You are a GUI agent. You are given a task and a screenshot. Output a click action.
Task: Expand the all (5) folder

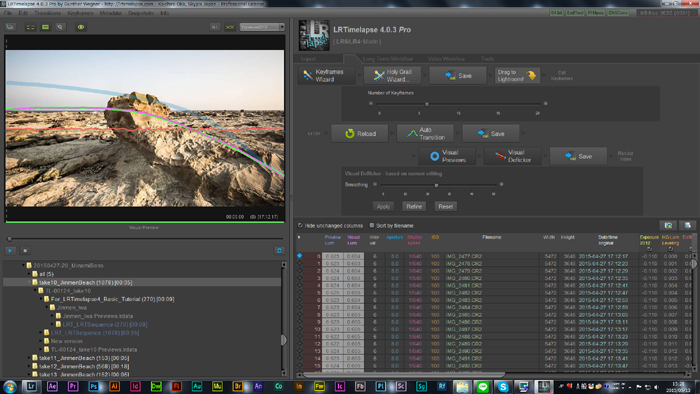(x=29, y=274)
